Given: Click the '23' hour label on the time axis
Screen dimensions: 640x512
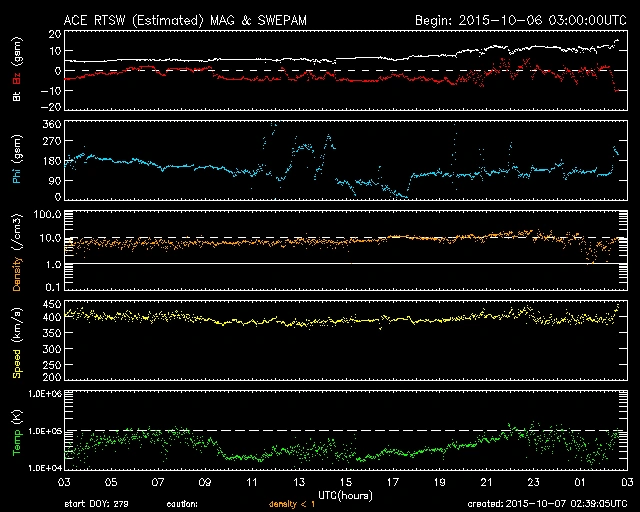Looking at the screenshot, I should tap(533, 482).
